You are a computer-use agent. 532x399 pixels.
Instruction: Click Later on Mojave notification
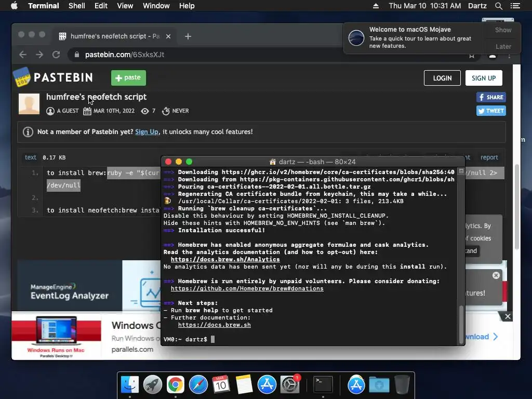(503, 46)
